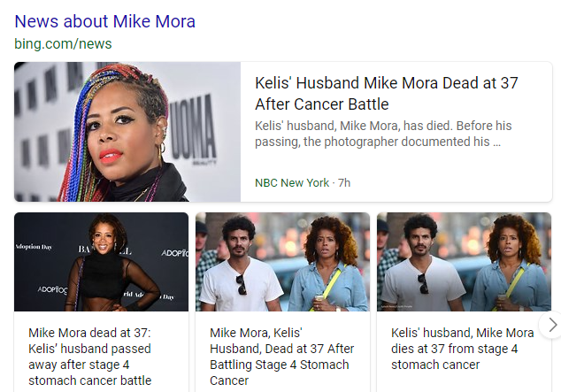Open the first card's black-outfit thumbnail

(x=101, y=262)
